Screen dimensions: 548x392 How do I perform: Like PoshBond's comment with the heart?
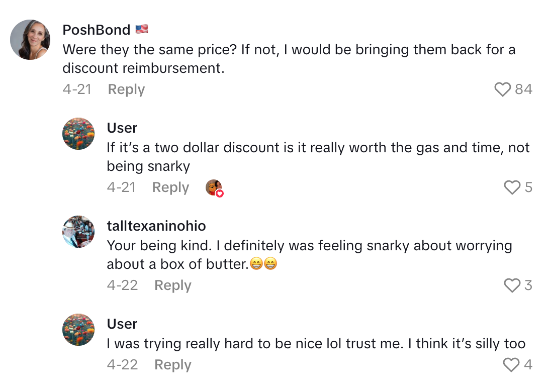(502, 89)
